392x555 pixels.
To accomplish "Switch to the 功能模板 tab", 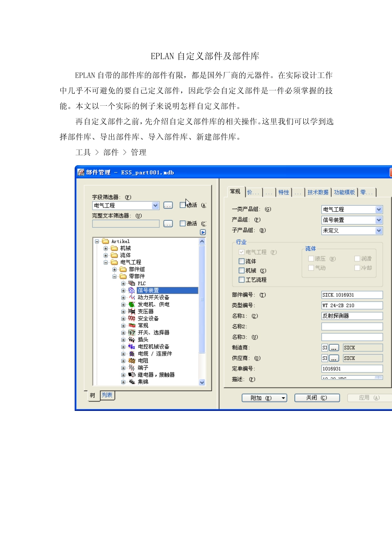I will 345,192.
